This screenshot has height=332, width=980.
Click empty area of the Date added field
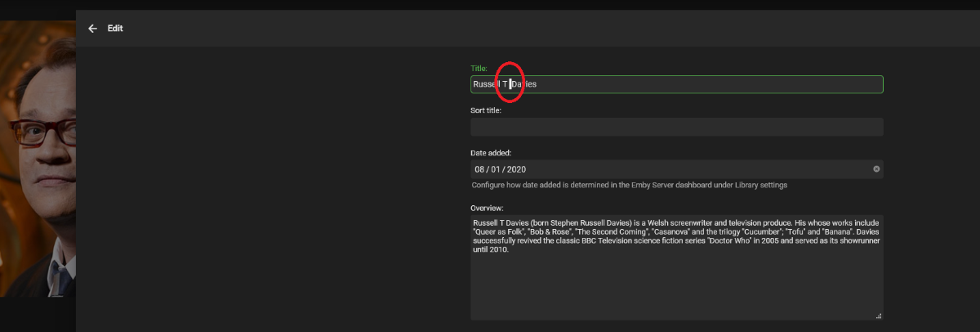(694, 169)
